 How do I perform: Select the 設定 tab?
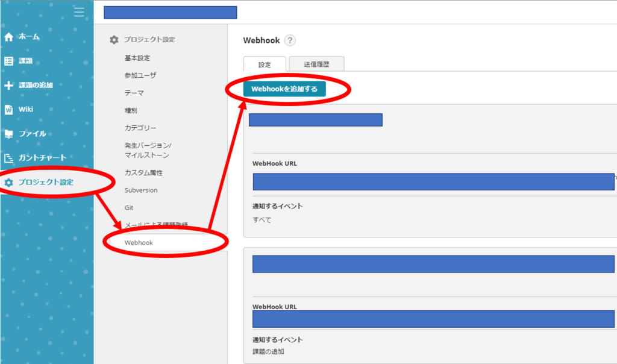(x=265, y=63)
